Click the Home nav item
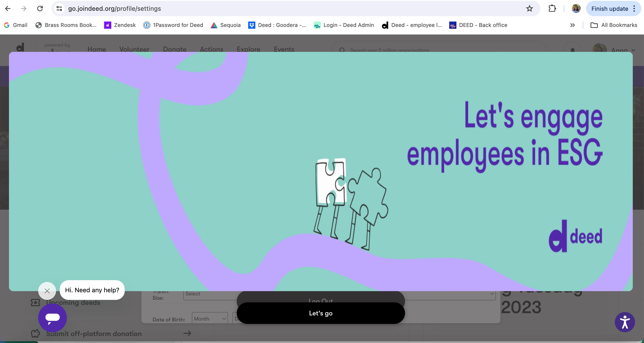Image resolution: width=644 pixels, height=343 pixels. tap(97, 49)
